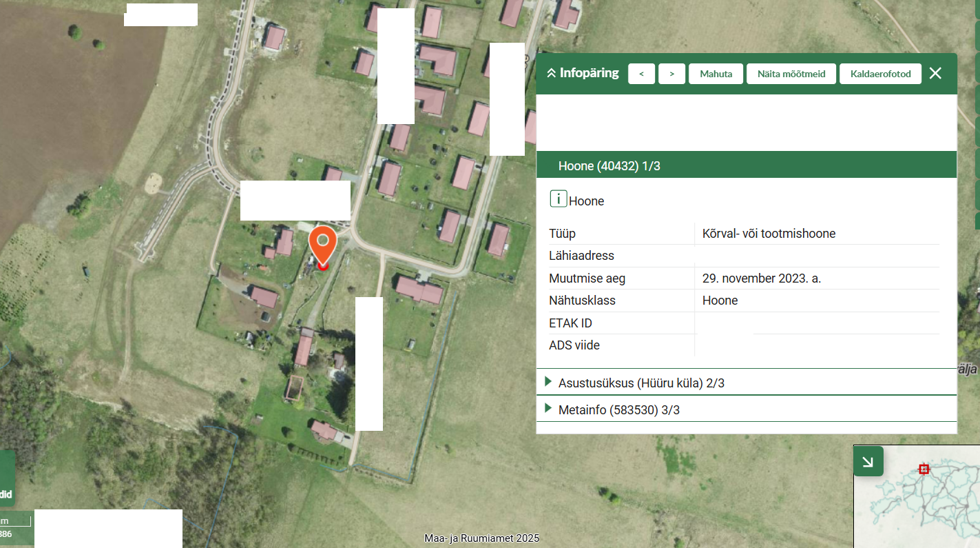Click the red marker on the overview minimap
980x548 pixels.
(924, 469)
